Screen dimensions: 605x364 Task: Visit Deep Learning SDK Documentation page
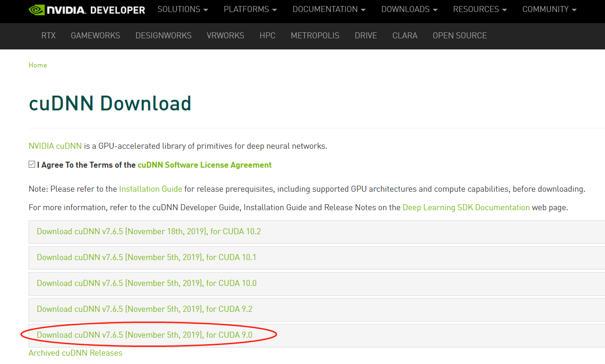coord(466,207)
